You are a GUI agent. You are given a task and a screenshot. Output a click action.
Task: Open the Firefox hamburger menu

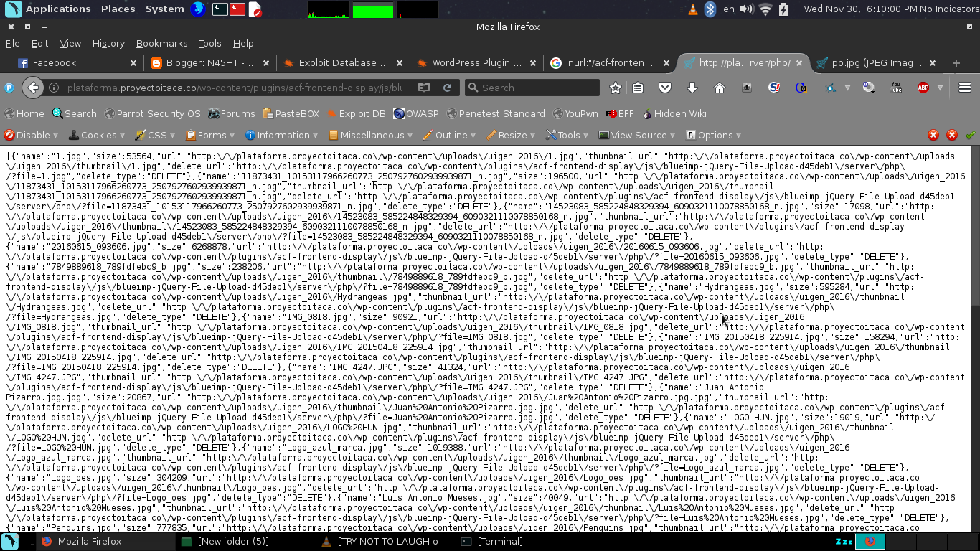click(x=965, y=87)
